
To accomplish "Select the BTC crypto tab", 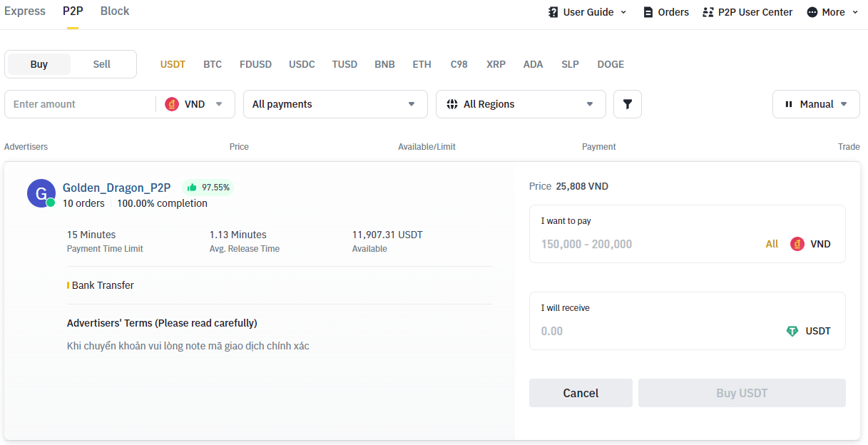I will [213, 64].
